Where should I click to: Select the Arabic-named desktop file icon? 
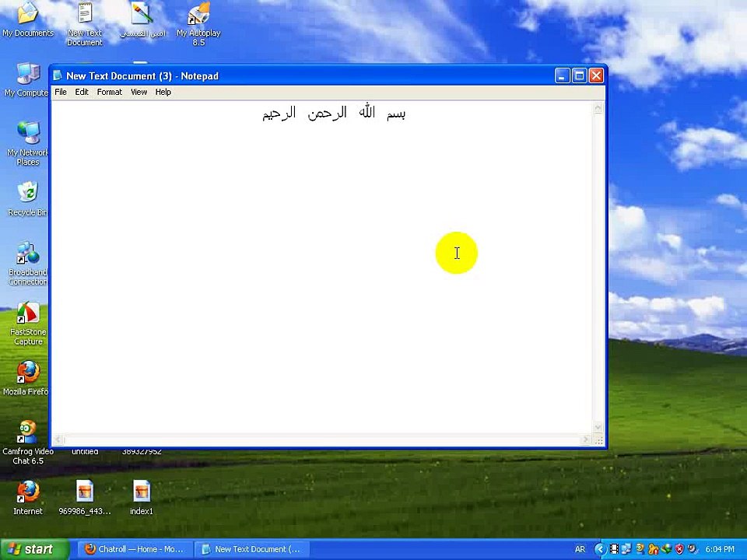click(x=142, y=19)
